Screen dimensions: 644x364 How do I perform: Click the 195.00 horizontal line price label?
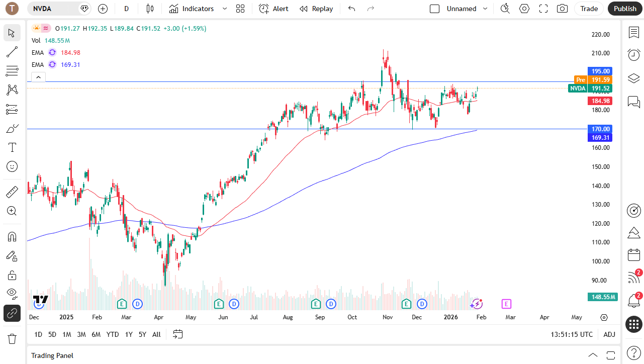click(600, 71)
